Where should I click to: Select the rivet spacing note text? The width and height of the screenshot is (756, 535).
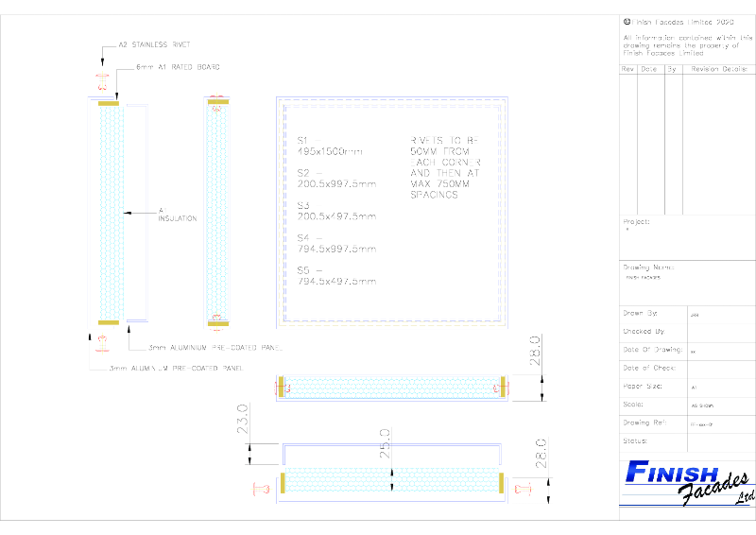[444, 166]
